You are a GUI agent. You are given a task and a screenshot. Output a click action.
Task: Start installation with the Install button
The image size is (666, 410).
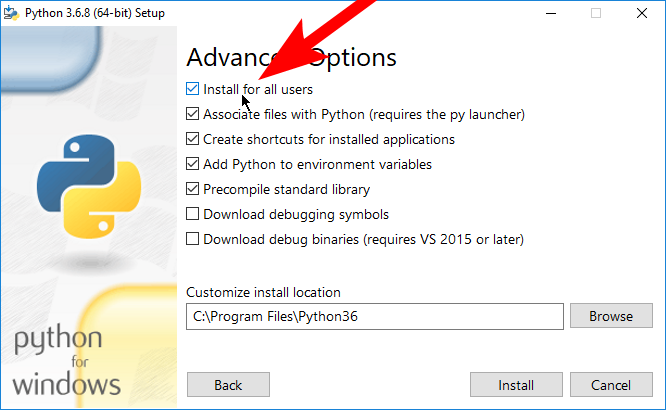(x=516, y=385)
